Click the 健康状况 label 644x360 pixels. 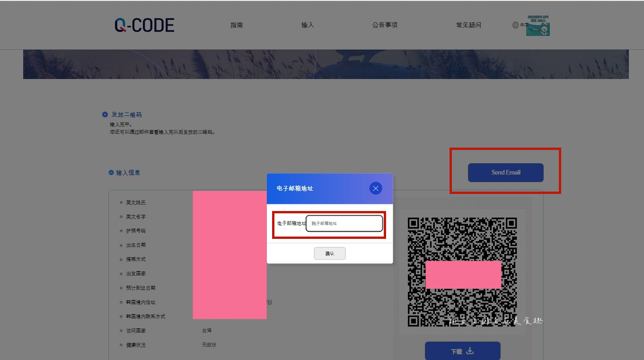pos(136,345)
